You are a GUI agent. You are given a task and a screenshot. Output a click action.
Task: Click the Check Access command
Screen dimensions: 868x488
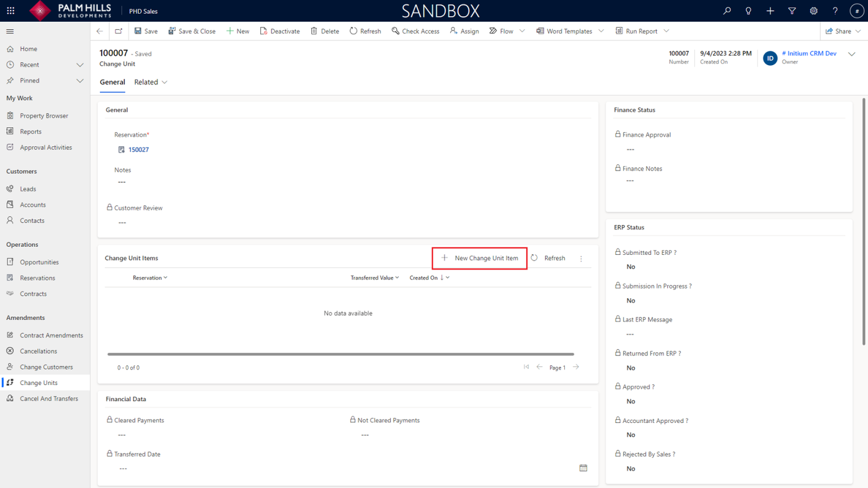(415, 31)
